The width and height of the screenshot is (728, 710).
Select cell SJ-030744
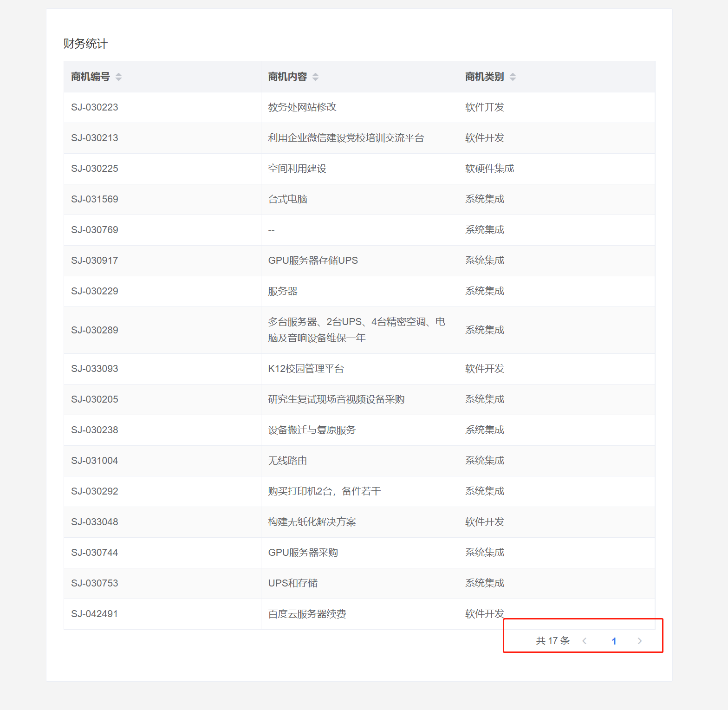pyautogui.click(x=162, y=553)
